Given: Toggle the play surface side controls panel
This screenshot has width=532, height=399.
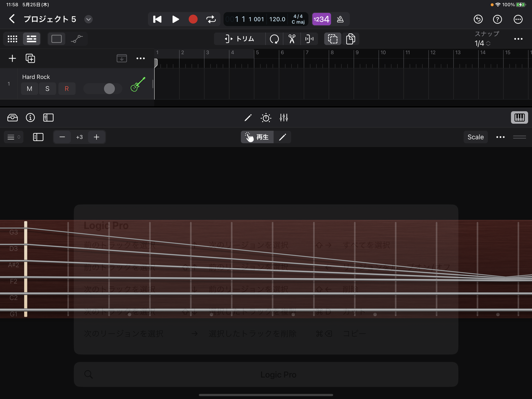Looking at the screenshot, I should click(x=38, y=137).
